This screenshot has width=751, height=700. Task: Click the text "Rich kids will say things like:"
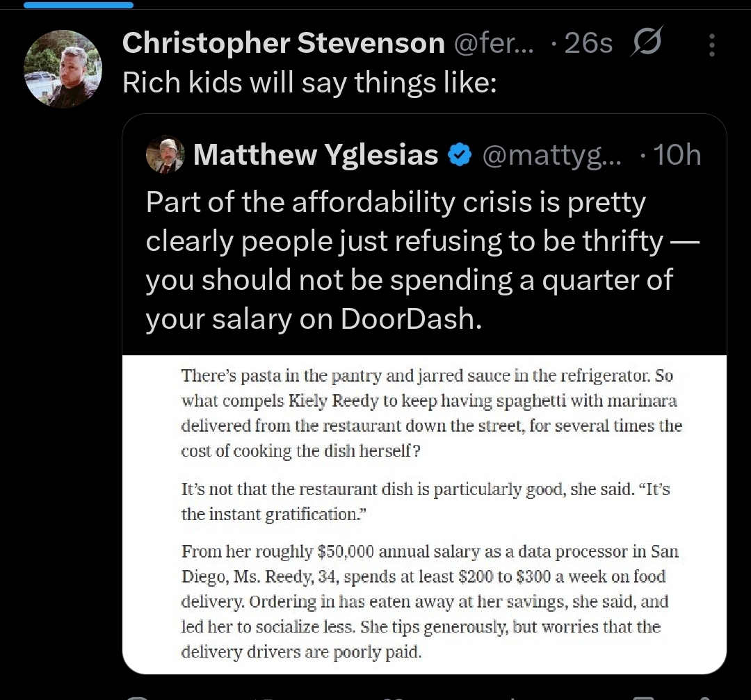point(309,83)
